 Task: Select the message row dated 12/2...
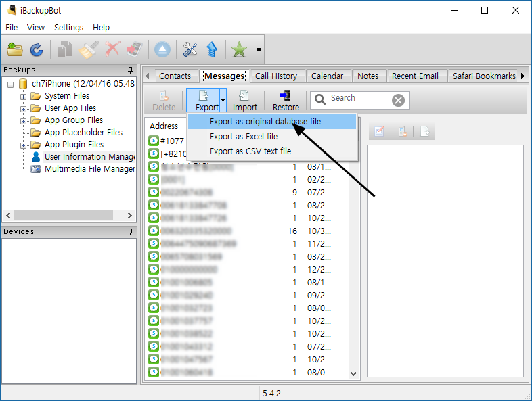tap(248, 269)
